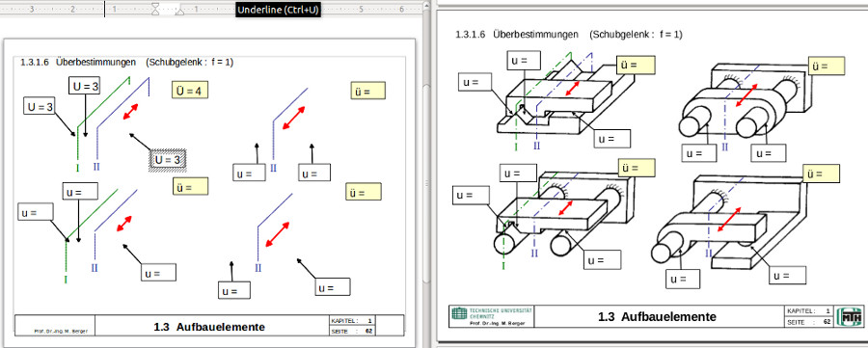Click the Technische Universität Chemnitz logo
The height and width of the screenshot is (348, 868).
click(492, 313)
